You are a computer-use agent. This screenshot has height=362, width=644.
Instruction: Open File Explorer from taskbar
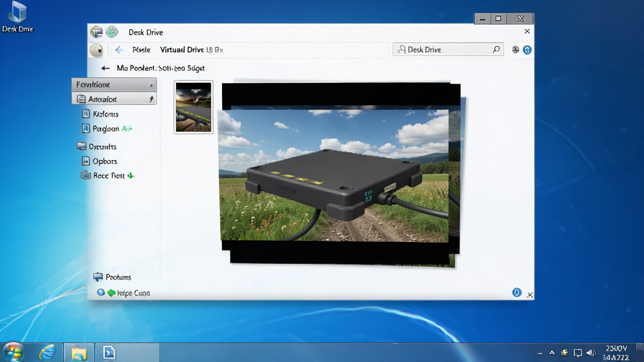click(79, 353)
